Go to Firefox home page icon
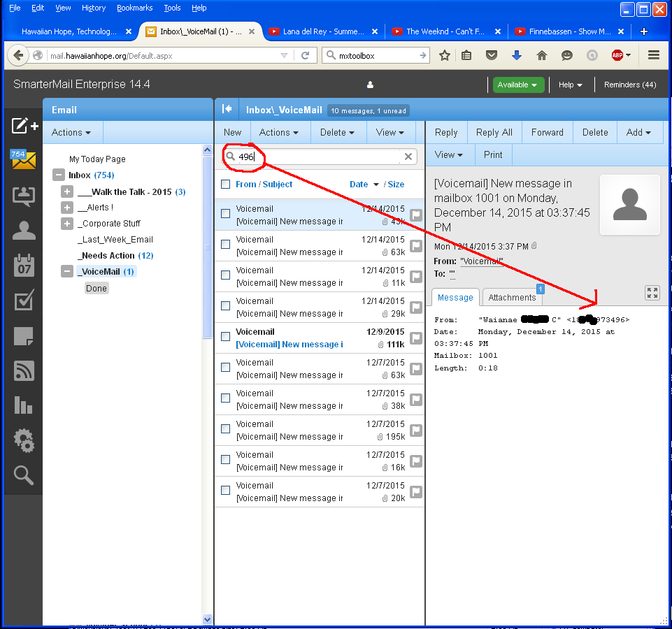 coord(542,55)
